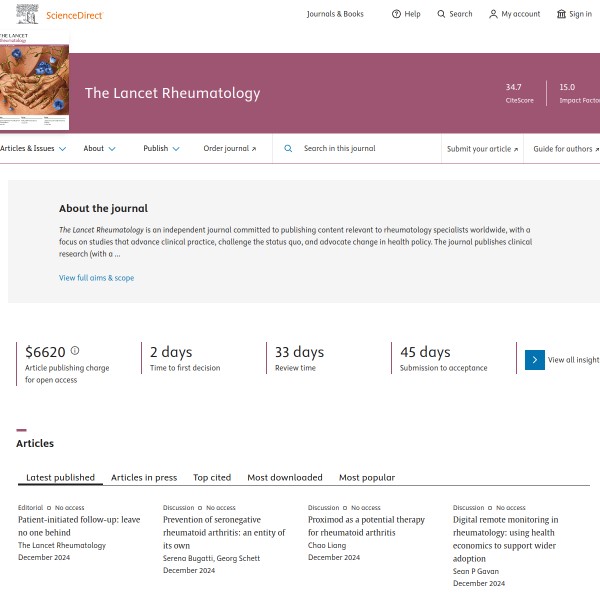Open My account person icon
600x600 pixels.
point(493,14)
